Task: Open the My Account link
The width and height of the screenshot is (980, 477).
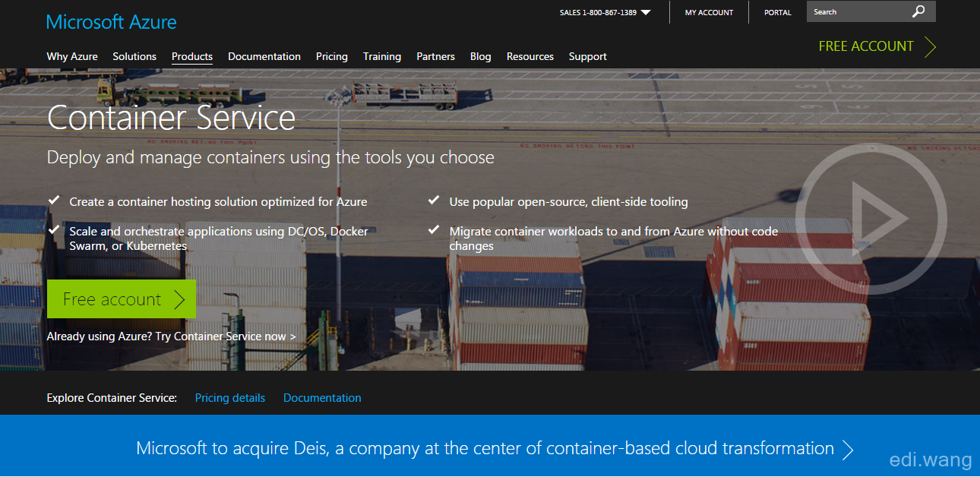Action: (x=709, y=12)
